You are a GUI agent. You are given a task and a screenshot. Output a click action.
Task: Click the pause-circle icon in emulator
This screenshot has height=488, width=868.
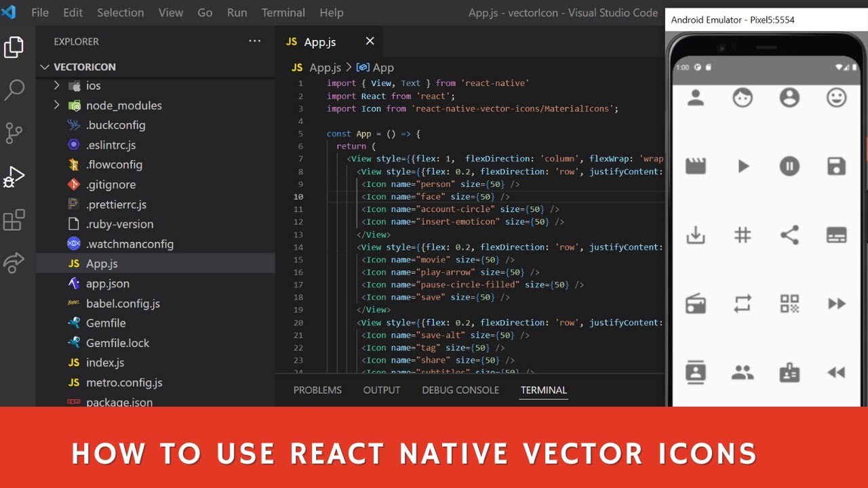(x=789, y=166)
